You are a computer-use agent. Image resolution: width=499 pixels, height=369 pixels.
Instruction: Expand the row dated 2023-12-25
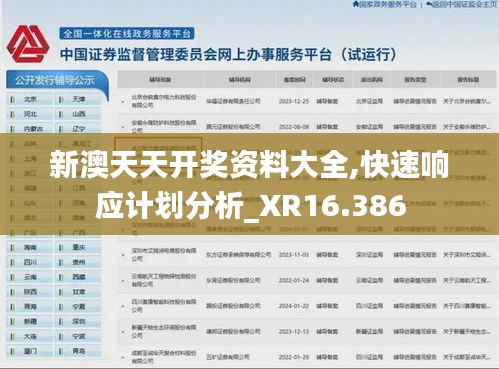tap(123, 101)
